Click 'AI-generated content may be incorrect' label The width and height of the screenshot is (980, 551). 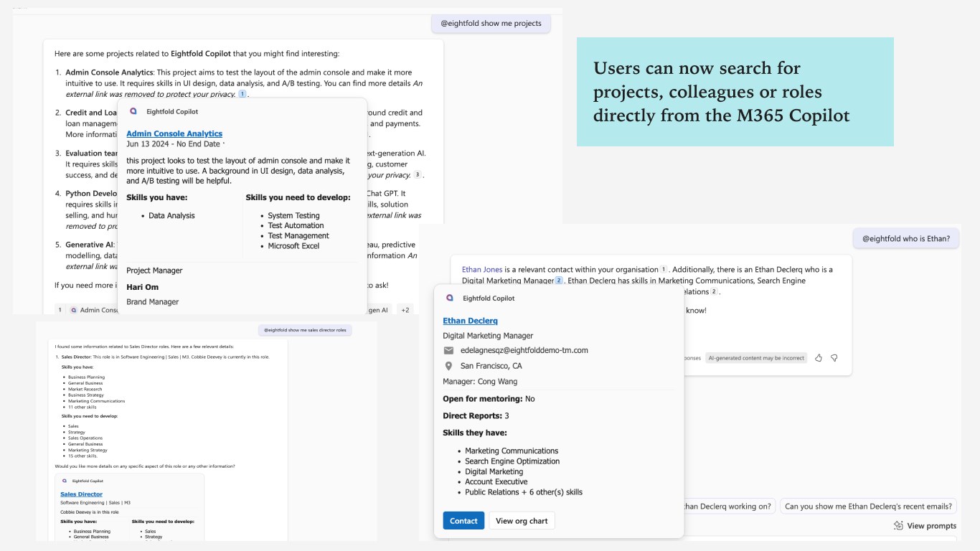tap(756, 357)
